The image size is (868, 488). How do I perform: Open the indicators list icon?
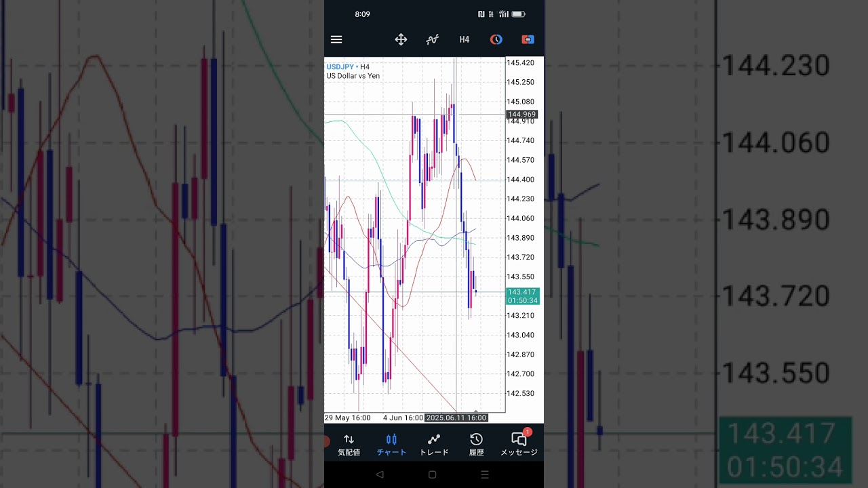point(432,40)
